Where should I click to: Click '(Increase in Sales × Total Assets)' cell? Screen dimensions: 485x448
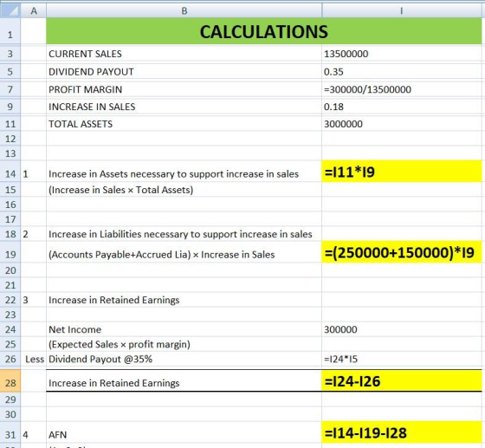click(184, 190)
